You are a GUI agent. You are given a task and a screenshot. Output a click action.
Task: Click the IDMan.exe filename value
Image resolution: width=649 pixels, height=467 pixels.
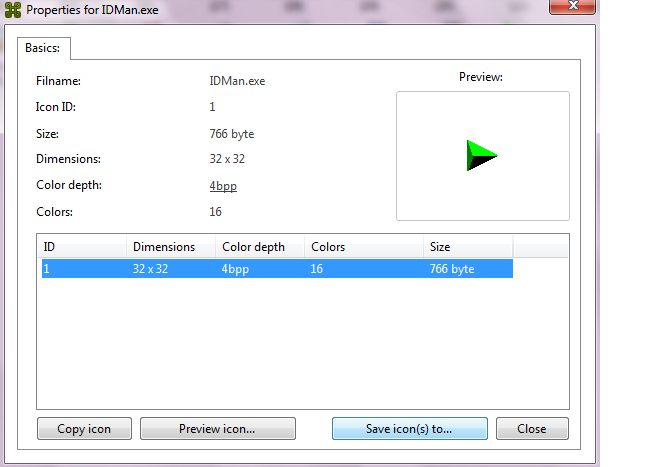click(x=237, y=81)
